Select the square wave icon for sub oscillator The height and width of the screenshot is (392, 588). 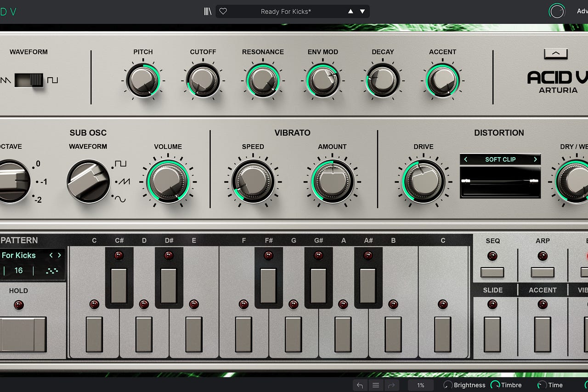click(120, 164)
